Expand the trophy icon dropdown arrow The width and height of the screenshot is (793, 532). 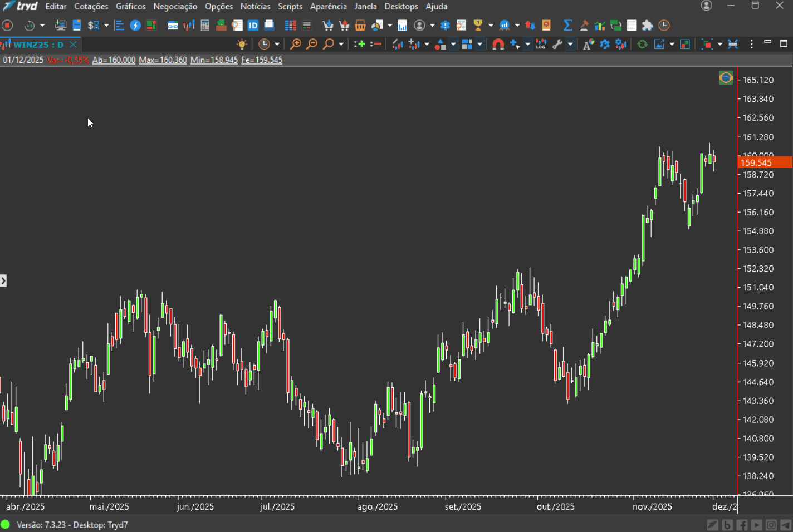(x=491, y=26)
